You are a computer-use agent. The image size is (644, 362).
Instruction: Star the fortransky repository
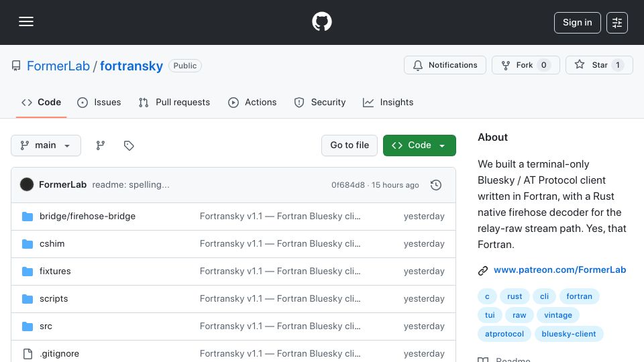pos(599,65)
